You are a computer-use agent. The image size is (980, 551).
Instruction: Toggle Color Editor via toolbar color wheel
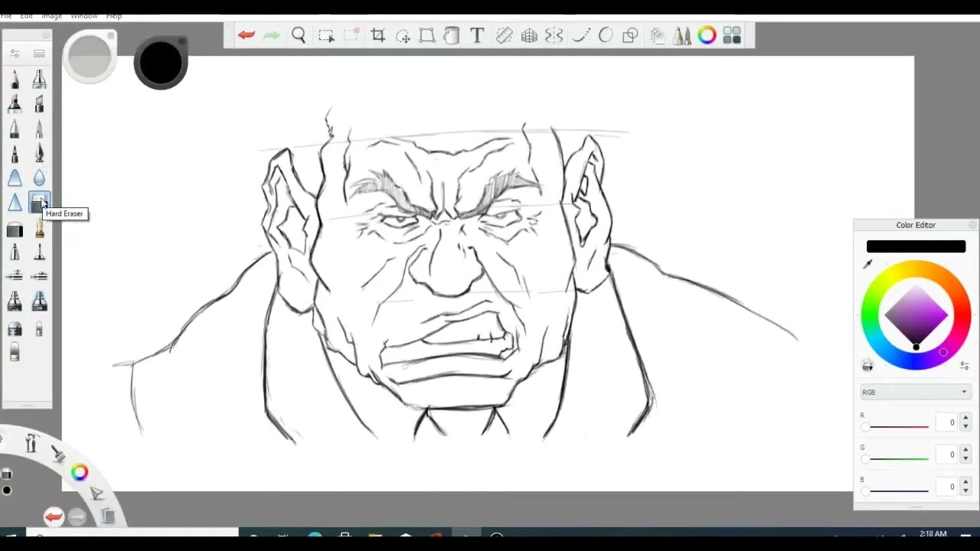tap(707, 35)
